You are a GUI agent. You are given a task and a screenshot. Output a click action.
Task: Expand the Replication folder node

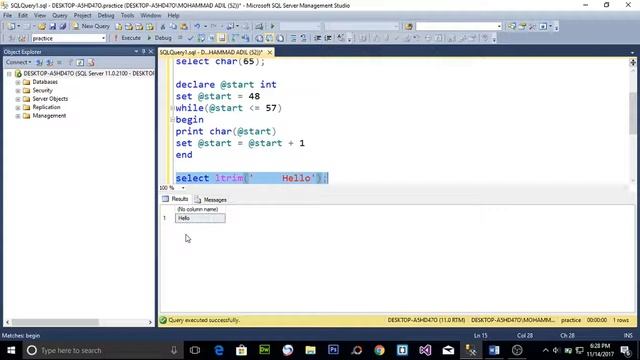pos(18,108)
